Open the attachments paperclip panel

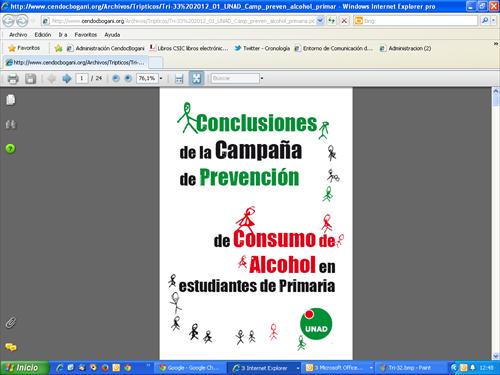coord(11,322)
